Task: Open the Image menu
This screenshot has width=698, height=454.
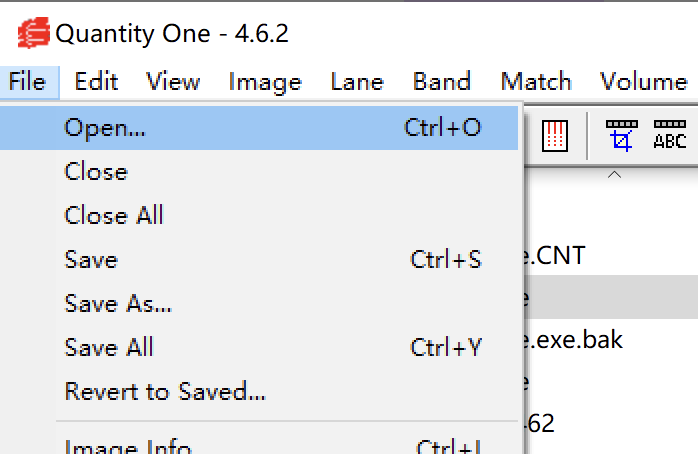Action: [265, 83]
